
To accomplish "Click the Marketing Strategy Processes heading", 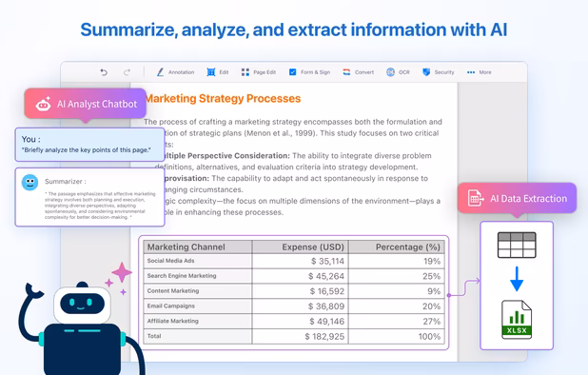I will pos(223,98).
